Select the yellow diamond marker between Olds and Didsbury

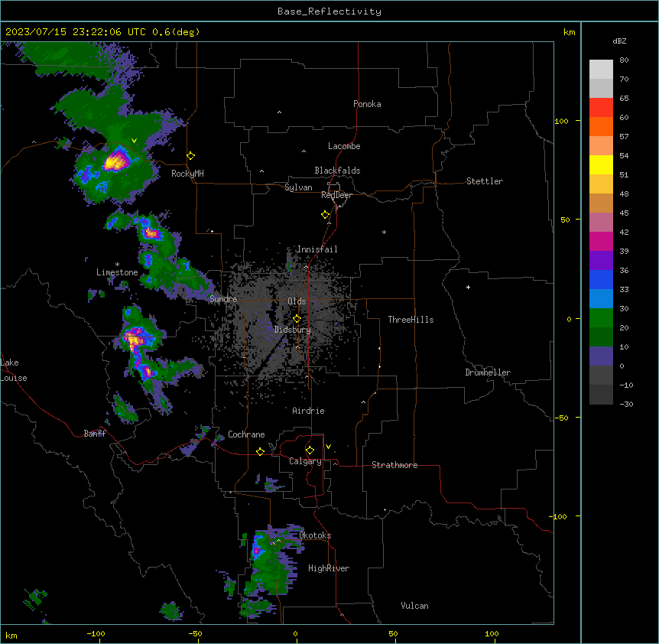coord(297,319)
